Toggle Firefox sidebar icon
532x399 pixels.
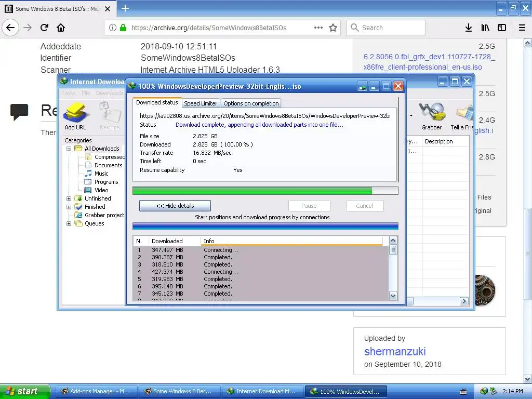point(502,28)
